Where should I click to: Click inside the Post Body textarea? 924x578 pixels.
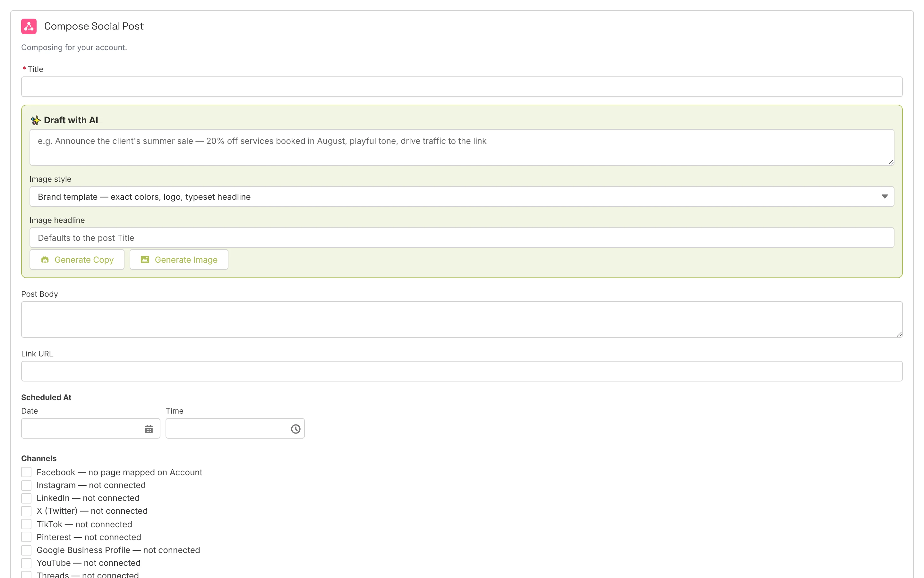462,320
